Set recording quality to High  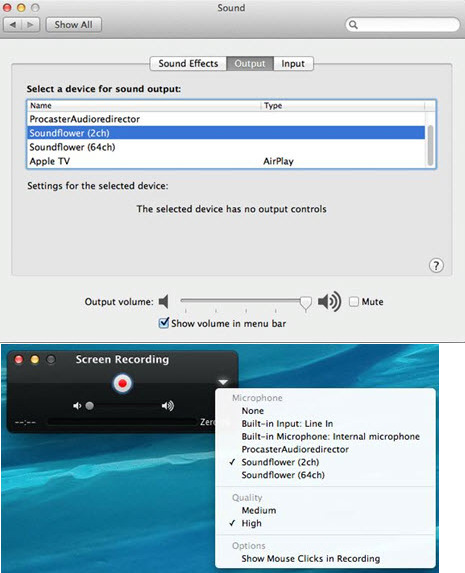point(325,523)
